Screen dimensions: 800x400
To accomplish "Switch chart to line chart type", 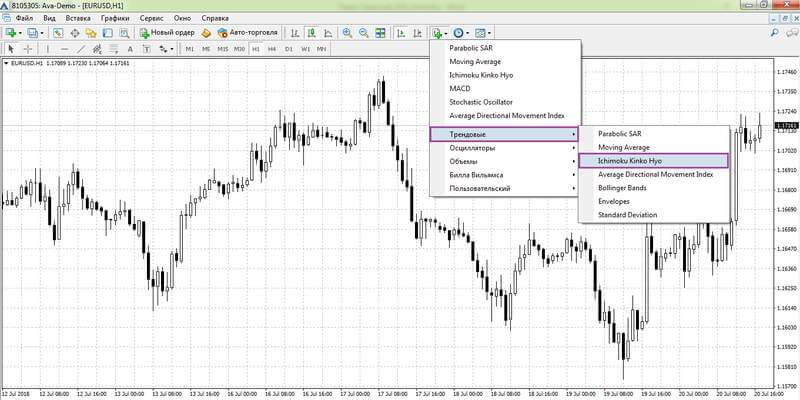I will (x=328, y=33).
